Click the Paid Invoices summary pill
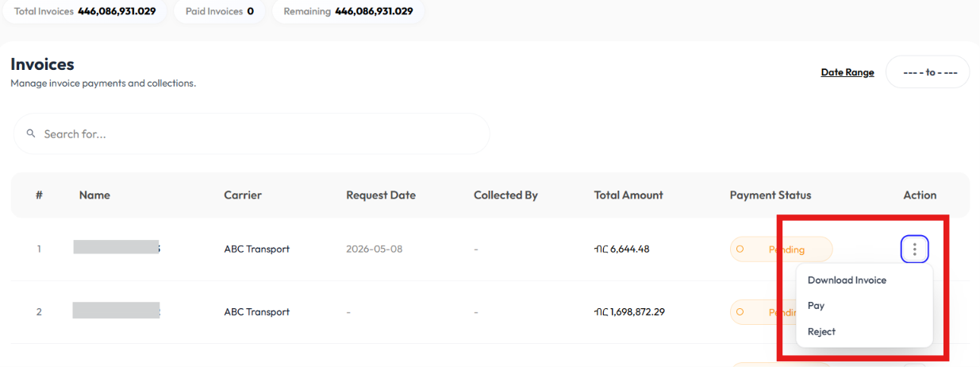The height and width of the screenshot is (367, 980). (x=219, y=12)
